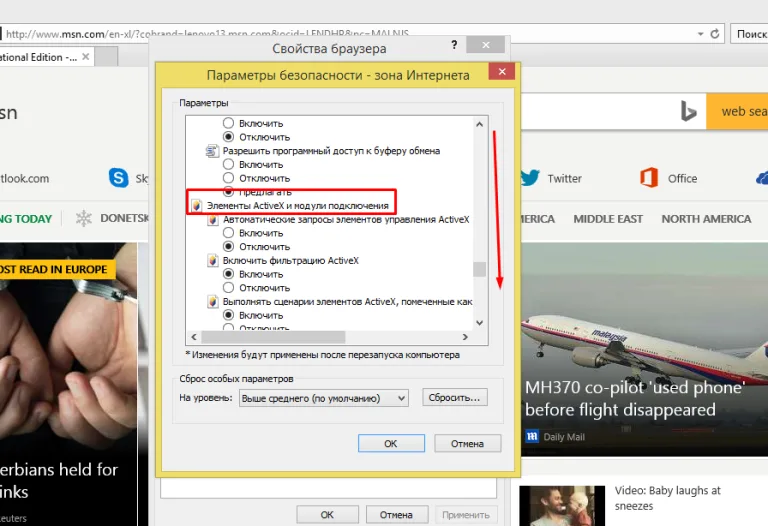
Task: Open the Baby laughs video thumbnail
Action: point(562,506)
